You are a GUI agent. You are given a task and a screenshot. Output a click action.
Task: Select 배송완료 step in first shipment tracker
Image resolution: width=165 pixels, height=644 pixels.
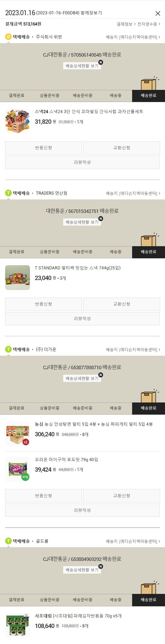[148, 95]
